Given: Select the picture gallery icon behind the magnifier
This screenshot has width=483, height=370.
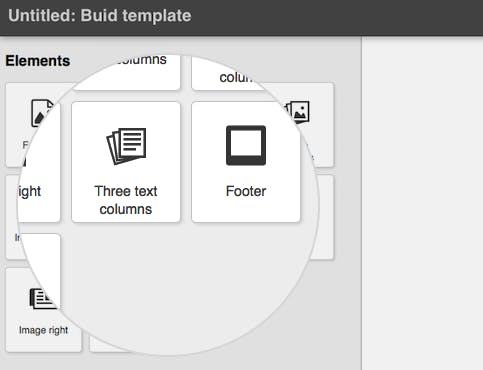Looking at the screenshot, I should (298, 112).
